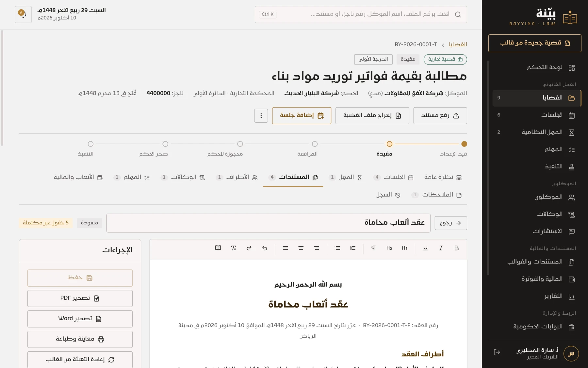Select paragraph style pilcrow icon
Image resolution: width=588 pixels, height=368 pixels.
(x=373, y=248)
